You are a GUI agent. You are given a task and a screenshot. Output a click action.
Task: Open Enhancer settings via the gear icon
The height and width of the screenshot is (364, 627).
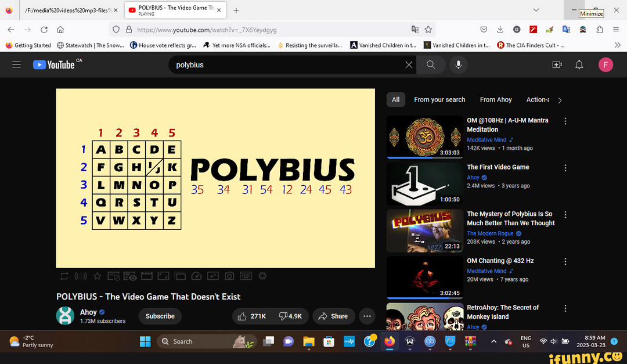(262, 276)
